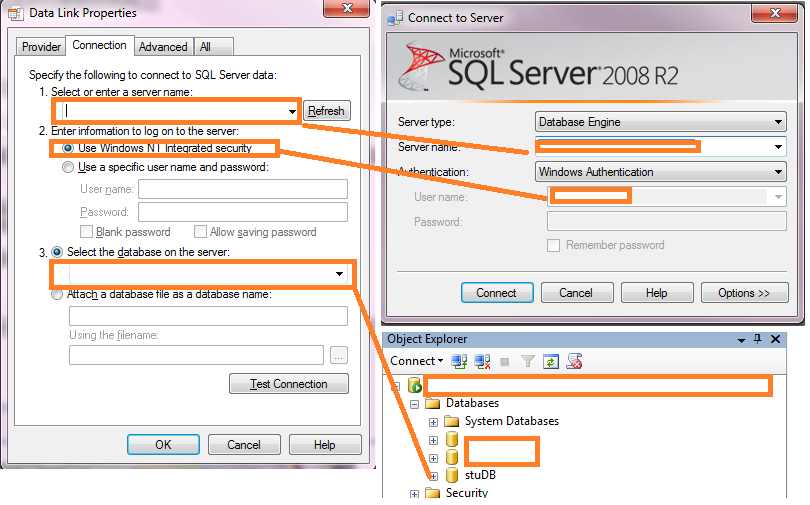Open Server name dropdown in Connect to Server
Image resolution: width=810 pixels, height=505 pixels.
coord(778,147)
